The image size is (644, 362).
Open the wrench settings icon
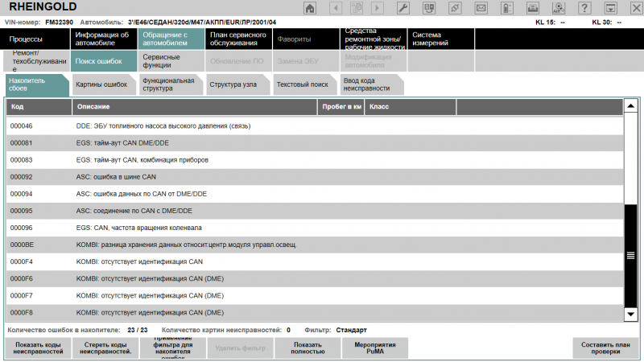click(x=403, y=8)
